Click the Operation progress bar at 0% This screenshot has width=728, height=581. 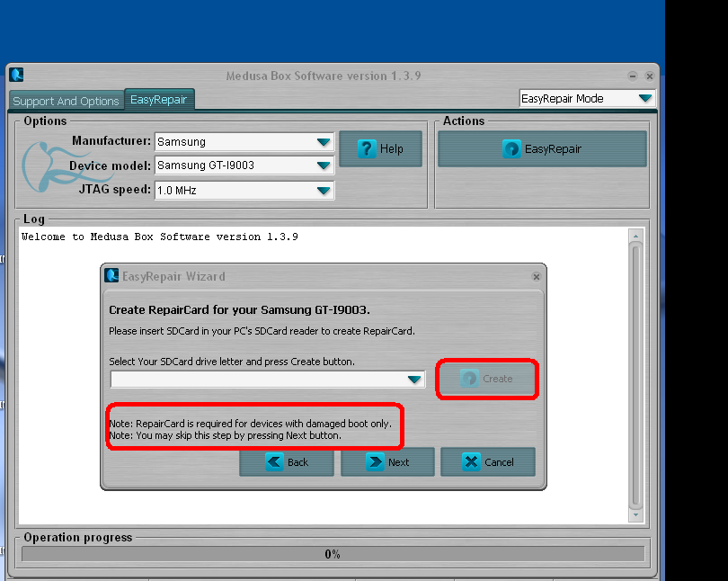tap(333, 554)
